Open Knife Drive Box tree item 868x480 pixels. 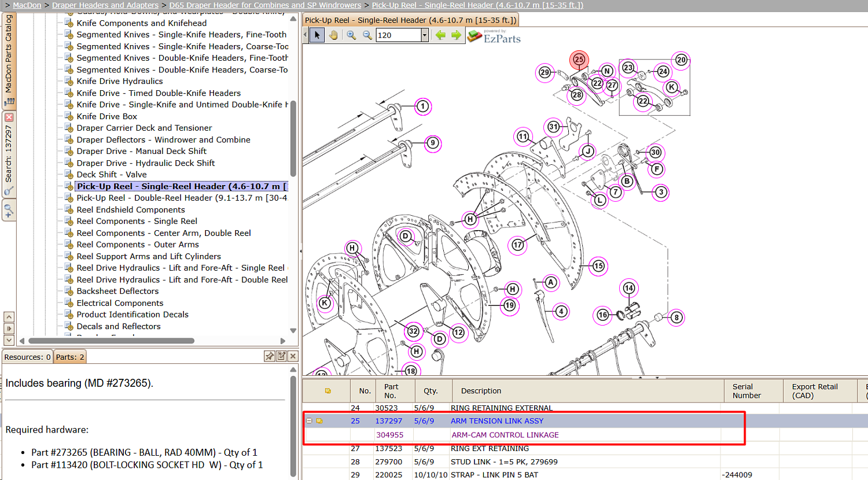click(x=107, y=116)
